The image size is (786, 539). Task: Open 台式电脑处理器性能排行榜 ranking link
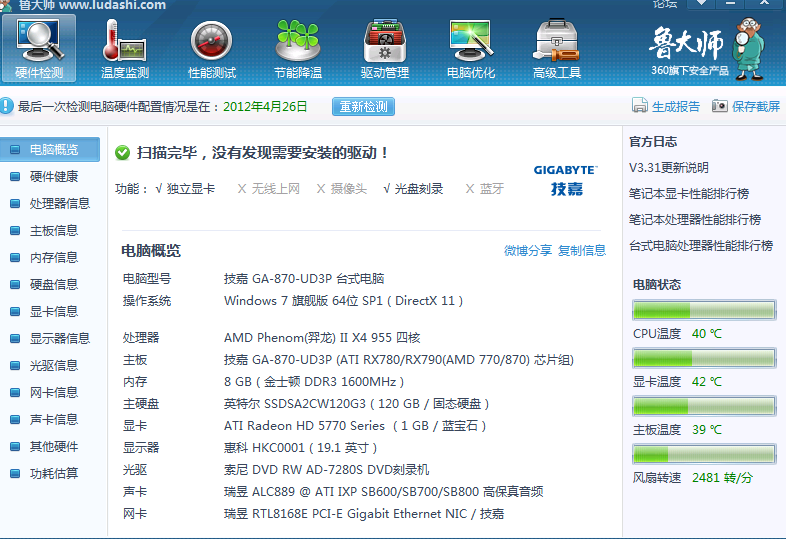(x=701, y=246)
